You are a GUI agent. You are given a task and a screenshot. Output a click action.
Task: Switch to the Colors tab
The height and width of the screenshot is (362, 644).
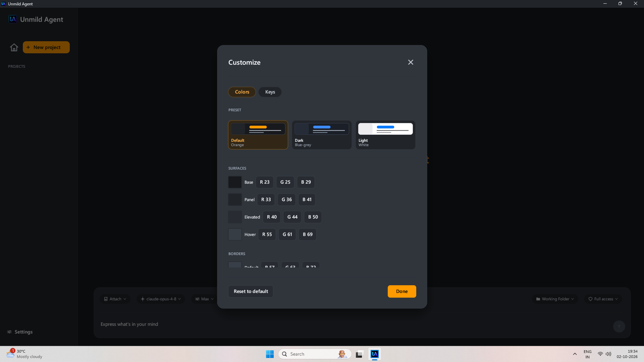(x=242, y=92)
